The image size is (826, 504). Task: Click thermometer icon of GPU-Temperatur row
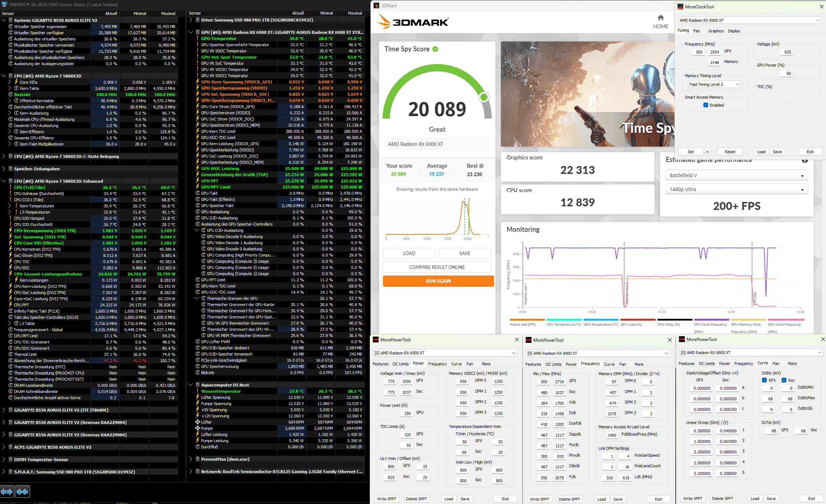click(x=198, y=39)
